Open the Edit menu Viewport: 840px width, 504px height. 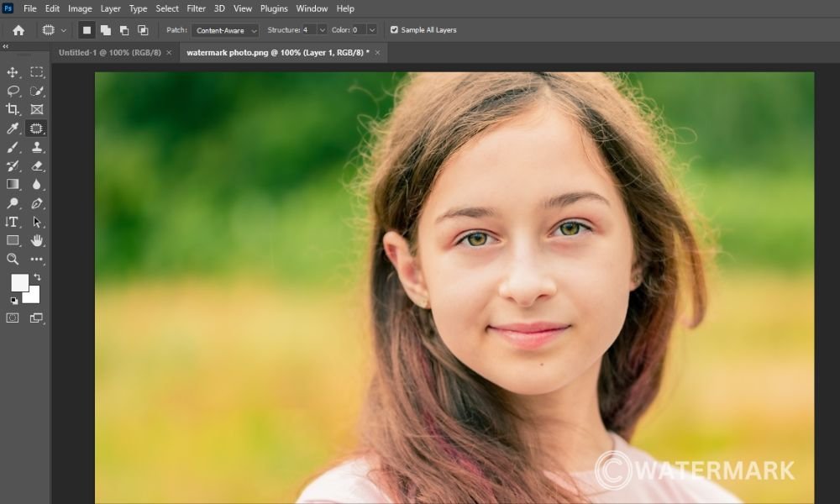(52, 8)
